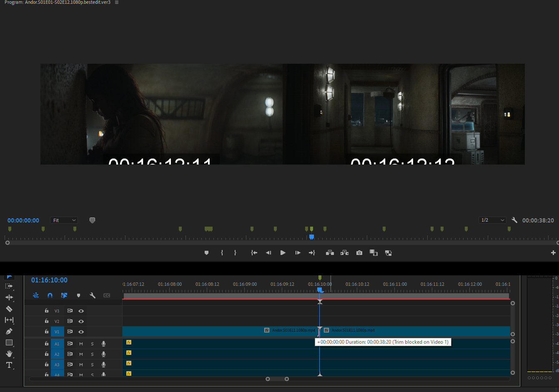Screen dimensions: 559x392
Task: Toggle track targeting for A2
Action: (58, 354)
